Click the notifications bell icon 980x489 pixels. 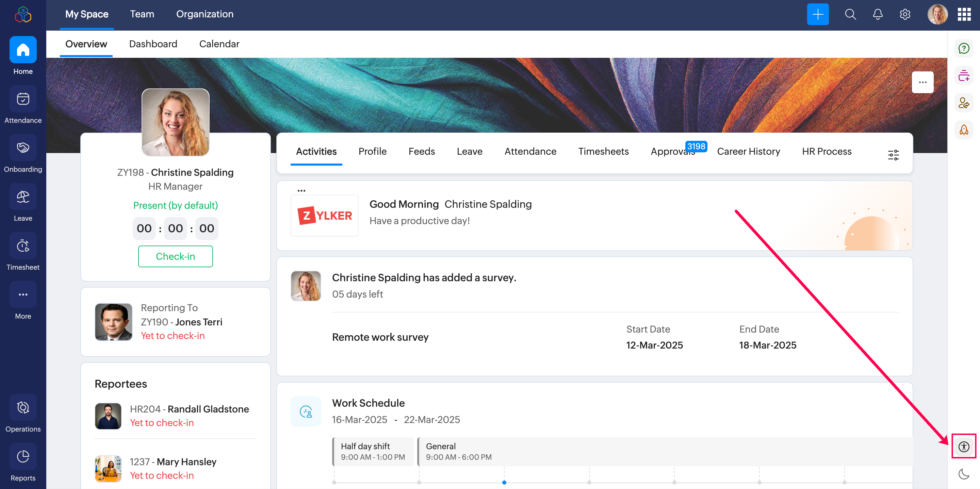pyautogui.click(x=877, y=14)
